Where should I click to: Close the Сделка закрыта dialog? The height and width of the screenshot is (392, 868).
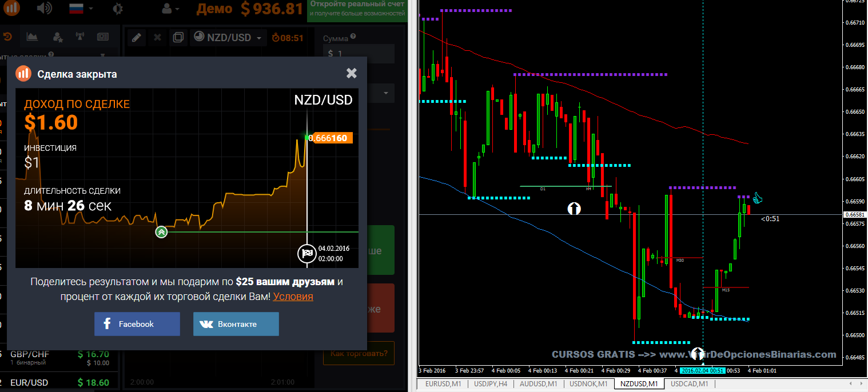[352, 73]
